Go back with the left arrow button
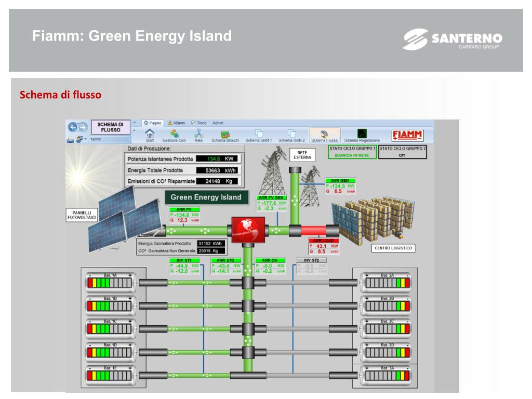The height and width of the screenshot is (399, 532). point(73,127)
